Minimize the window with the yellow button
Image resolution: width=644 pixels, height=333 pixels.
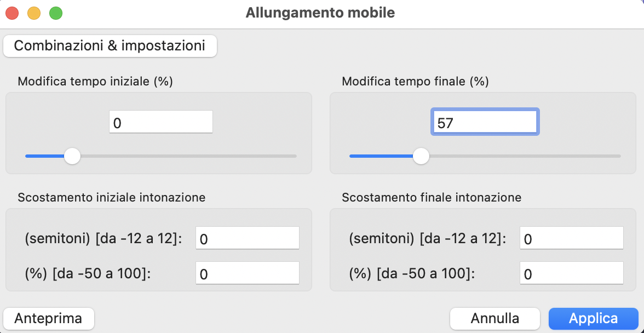pos(34,14)
